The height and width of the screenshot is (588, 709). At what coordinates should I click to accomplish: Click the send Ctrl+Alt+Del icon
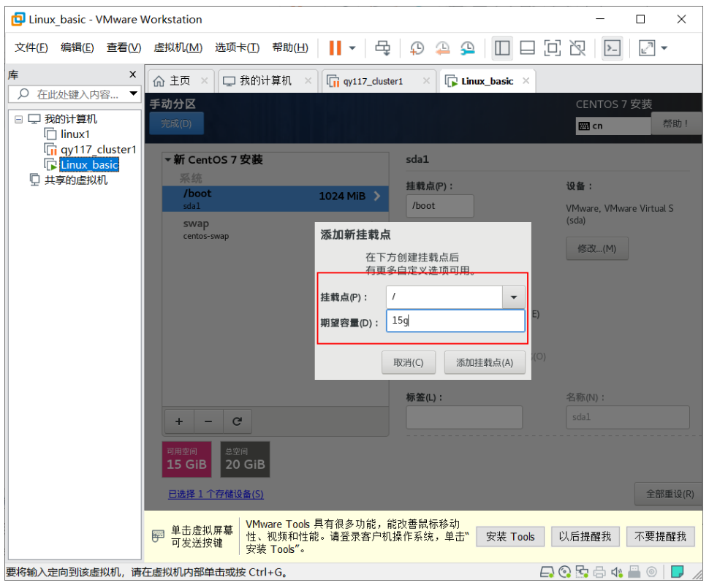point(382,48)
